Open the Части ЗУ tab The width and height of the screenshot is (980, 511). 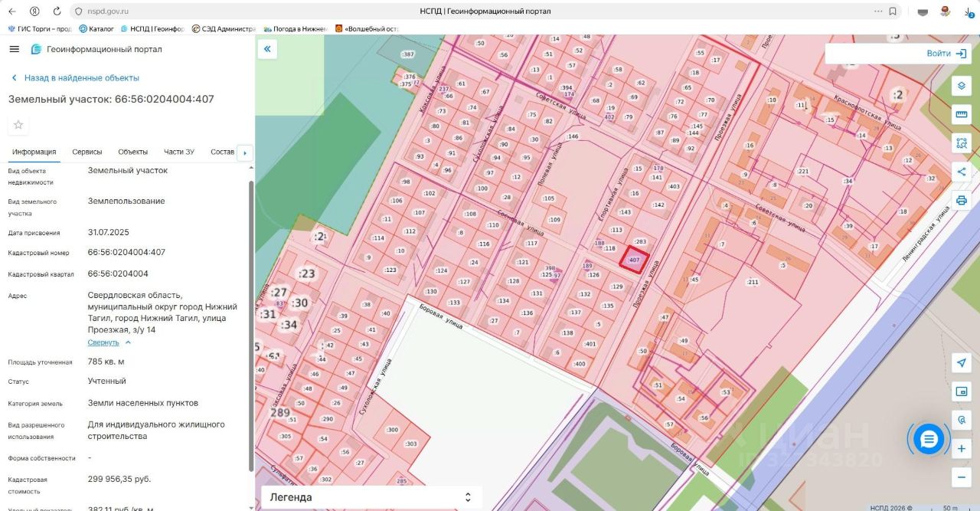pyautogui.click(x=179, y=152)
